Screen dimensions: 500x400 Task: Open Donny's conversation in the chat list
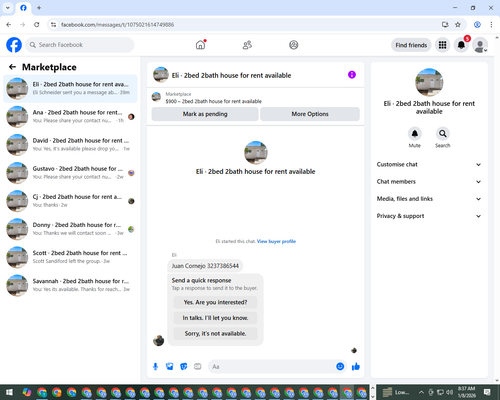[70, 229]
